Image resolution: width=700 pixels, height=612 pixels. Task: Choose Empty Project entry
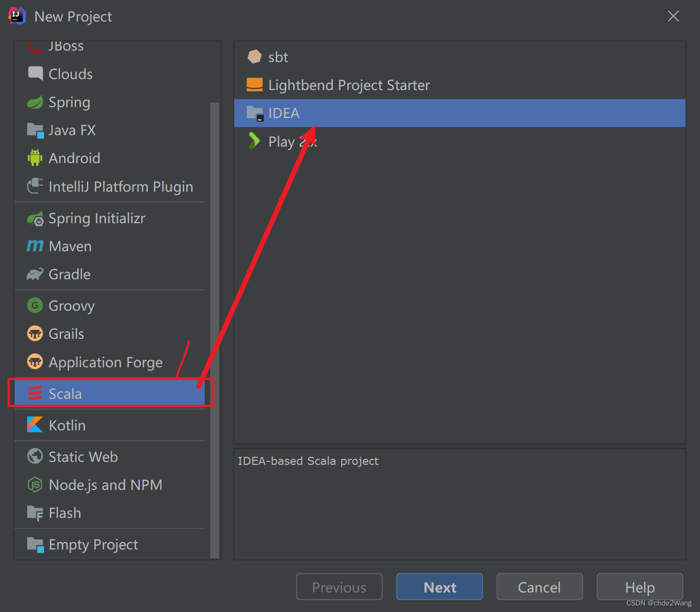click(110, 544)
